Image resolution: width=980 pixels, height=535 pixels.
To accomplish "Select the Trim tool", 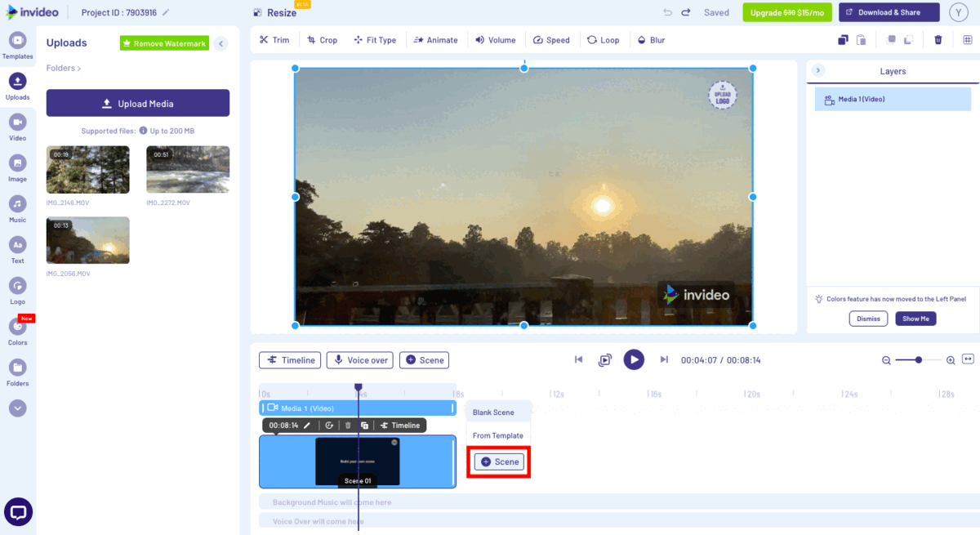I will tap(274, 39).
